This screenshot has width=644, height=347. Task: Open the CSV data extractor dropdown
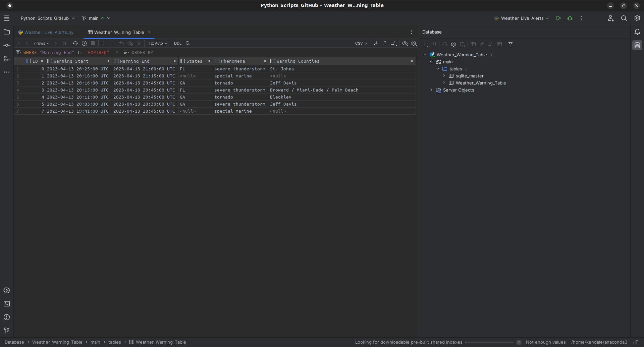click(x=361, y=43)
